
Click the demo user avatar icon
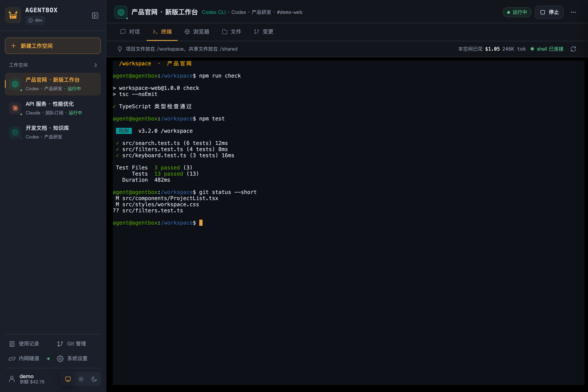click(12, 379)
